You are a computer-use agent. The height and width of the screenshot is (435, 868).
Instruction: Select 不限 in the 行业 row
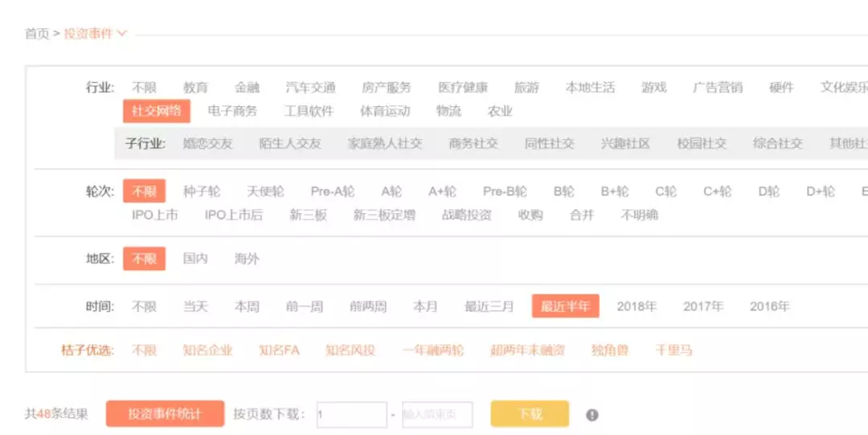(144, 88)
